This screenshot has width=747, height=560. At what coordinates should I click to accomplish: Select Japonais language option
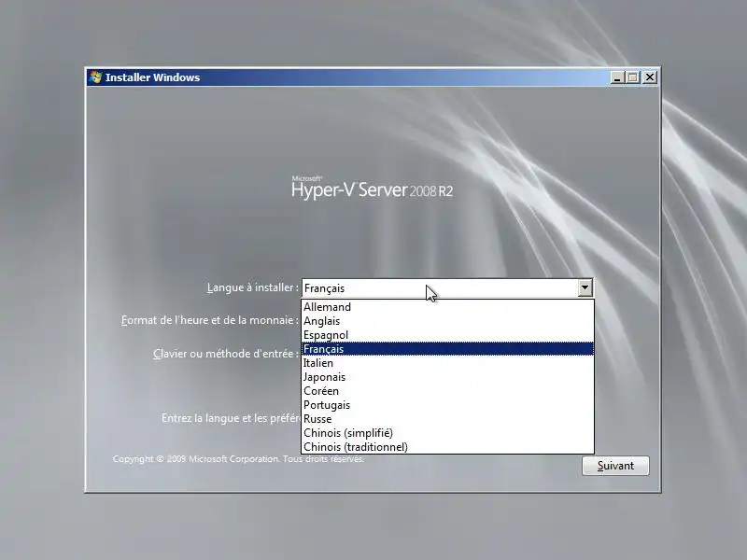coord(448,377)
